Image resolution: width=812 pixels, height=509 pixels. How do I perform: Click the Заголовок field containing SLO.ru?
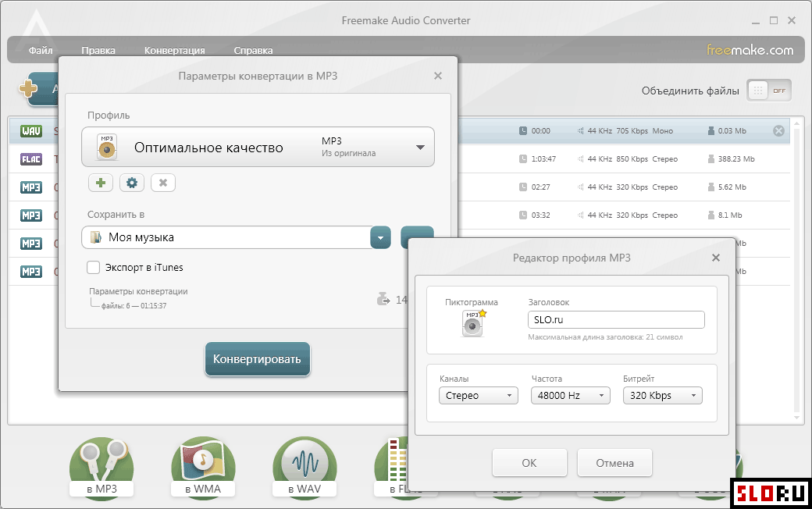(616, 320)
